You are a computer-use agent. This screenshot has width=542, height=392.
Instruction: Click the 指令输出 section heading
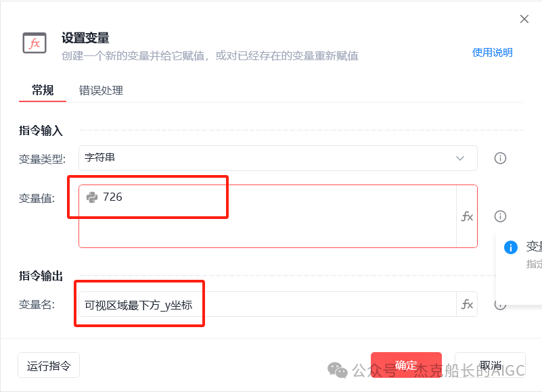(41, 276)
